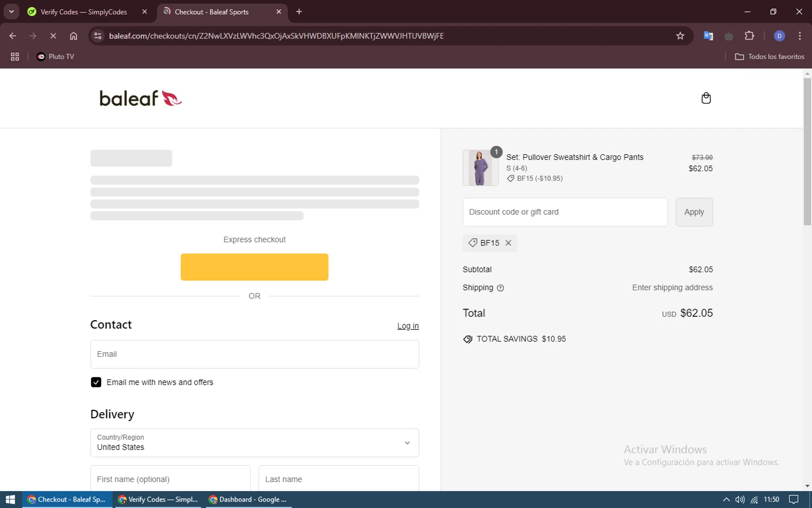Click the USD $62.05 total amount

click(x=687, y=313)
